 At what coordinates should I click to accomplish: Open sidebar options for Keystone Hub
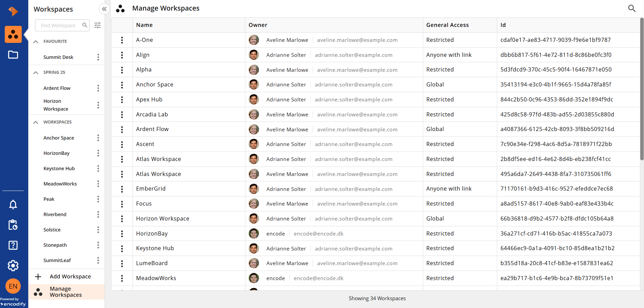tap(98, 168)
